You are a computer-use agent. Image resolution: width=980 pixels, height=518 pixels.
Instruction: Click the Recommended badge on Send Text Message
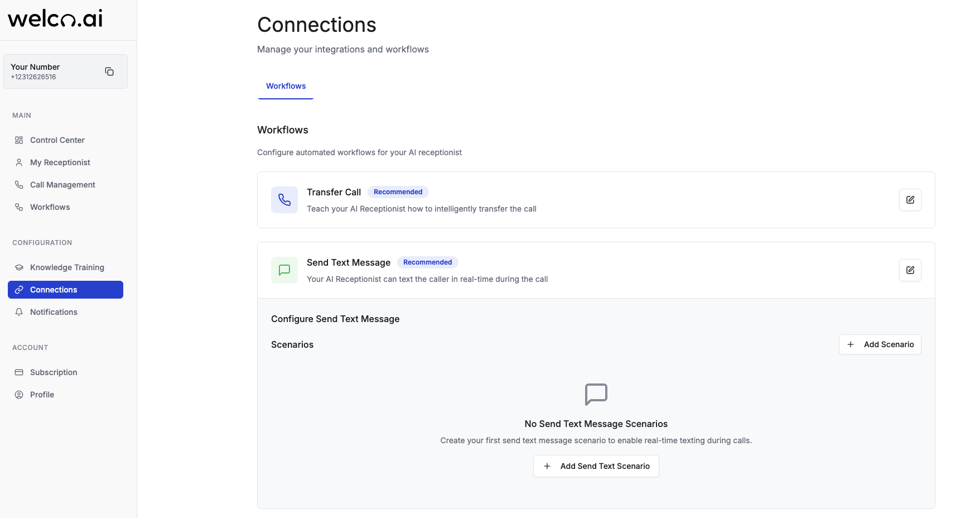tap(428, 262)
